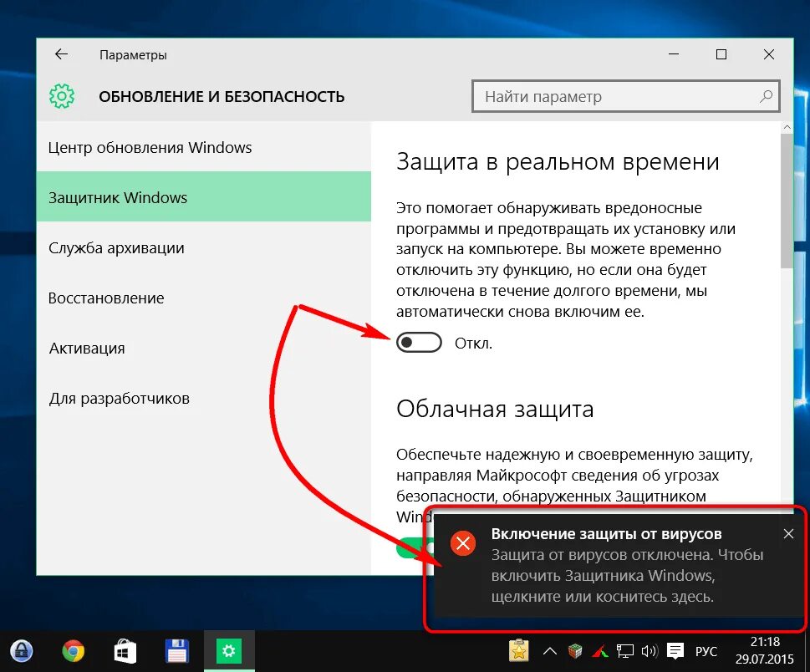Launch Google Chrome from taskbar

tap(74, 651)
